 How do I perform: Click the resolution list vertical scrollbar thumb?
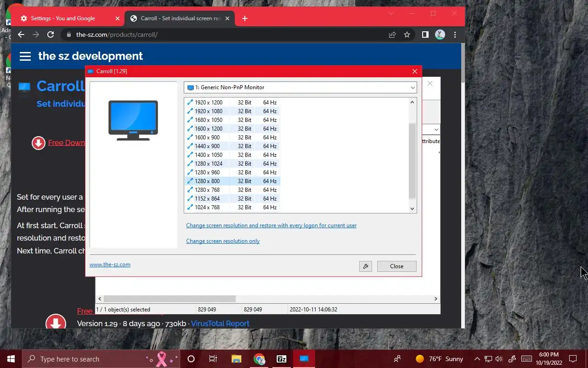tap(412, 161)
